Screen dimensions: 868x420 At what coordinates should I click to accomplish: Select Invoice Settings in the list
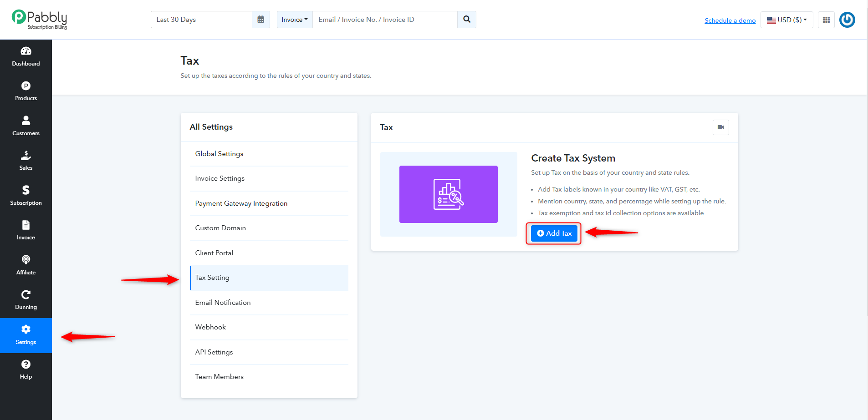tap(269, 178)
